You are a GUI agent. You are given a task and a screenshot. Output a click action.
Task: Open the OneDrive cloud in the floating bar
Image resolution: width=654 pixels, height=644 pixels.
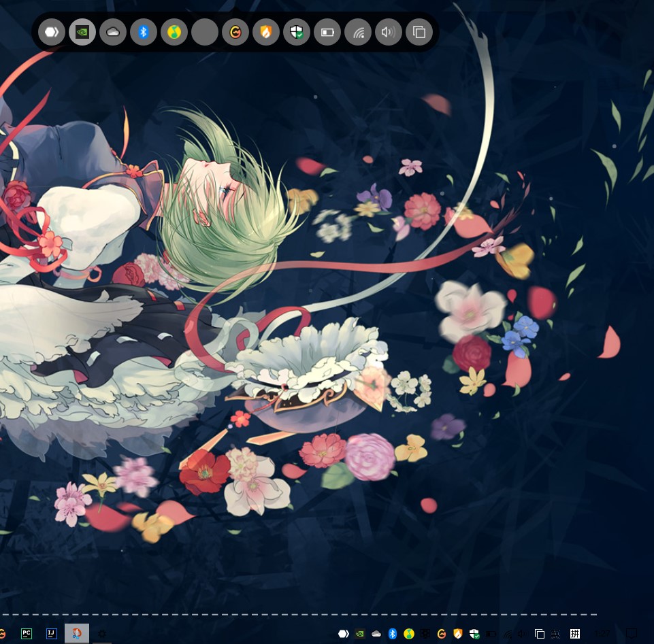point(113,32)
